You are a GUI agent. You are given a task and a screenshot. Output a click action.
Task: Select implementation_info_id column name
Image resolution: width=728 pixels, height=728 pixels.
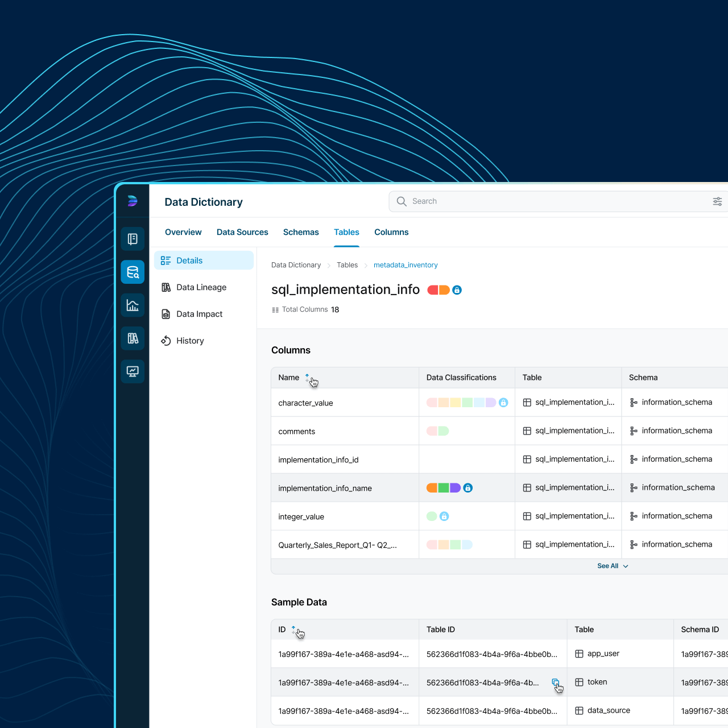pos(318,460)
